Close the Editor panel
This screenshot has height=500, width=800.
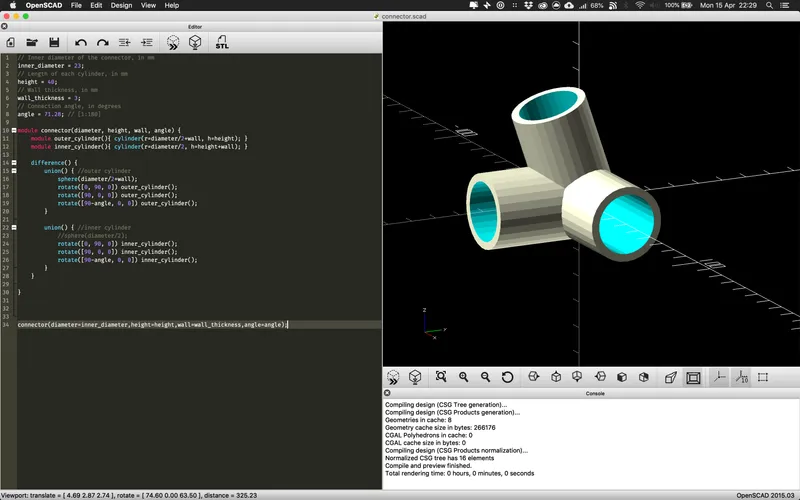4,27
